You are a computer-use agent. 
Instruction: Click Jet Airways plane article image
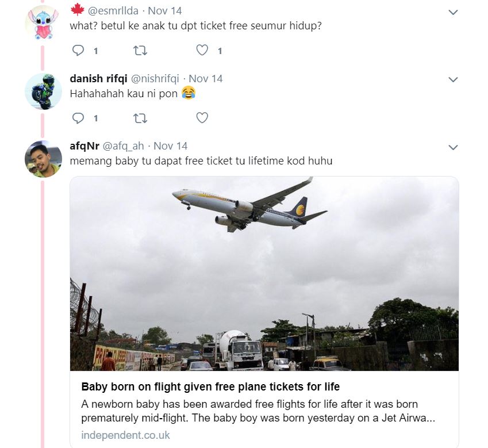click(264, 273)
